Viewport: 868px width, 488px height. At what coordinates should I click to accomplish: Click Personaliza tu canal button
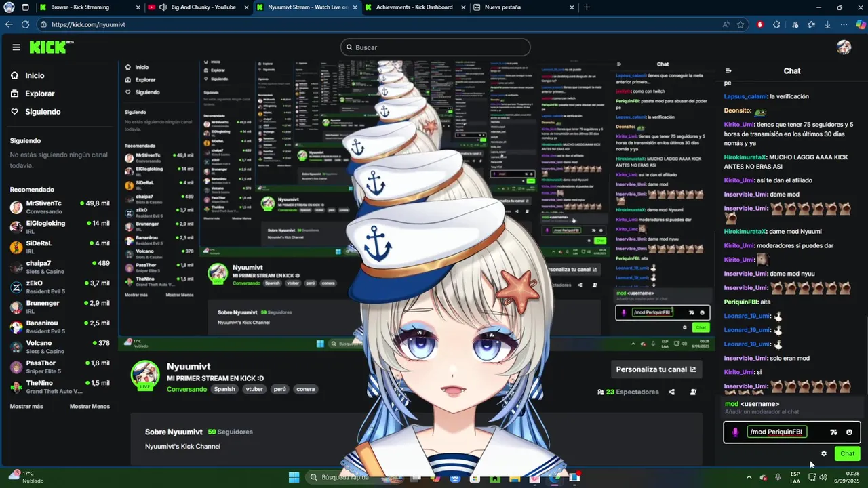click(656, 369)
